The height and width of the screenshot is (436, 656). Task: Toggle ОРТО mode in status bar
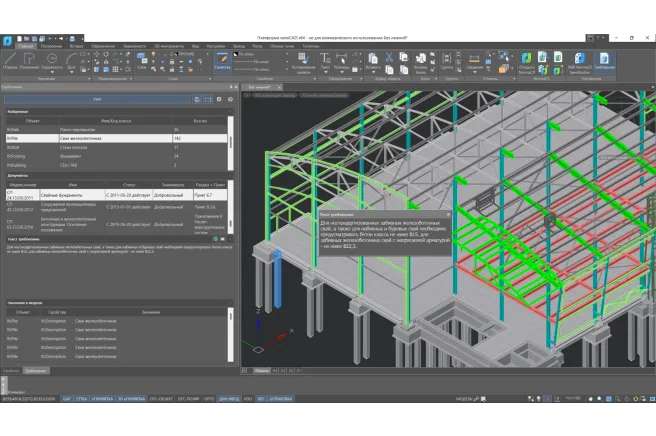pos(209,399)
